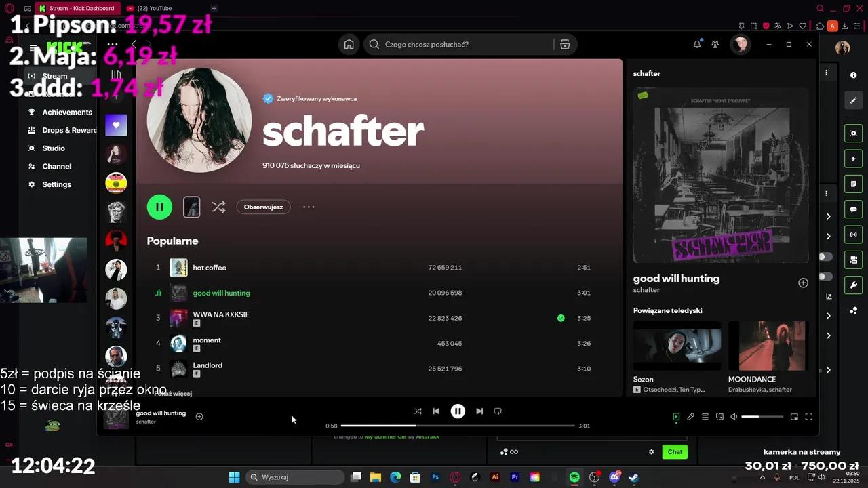The image size is (868, 488).
Task: Show hidden system tray icons chevron
Action: pos(762,477)
